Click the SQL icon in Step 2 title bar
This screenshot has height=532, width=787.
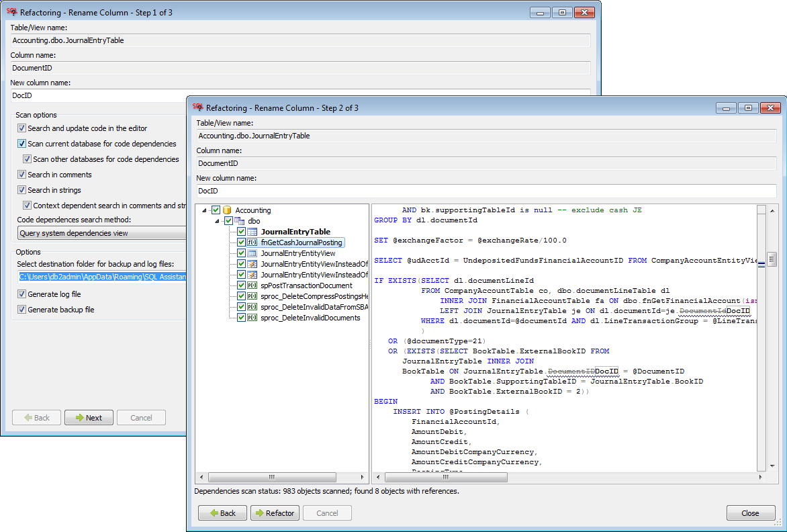point(198,107)
